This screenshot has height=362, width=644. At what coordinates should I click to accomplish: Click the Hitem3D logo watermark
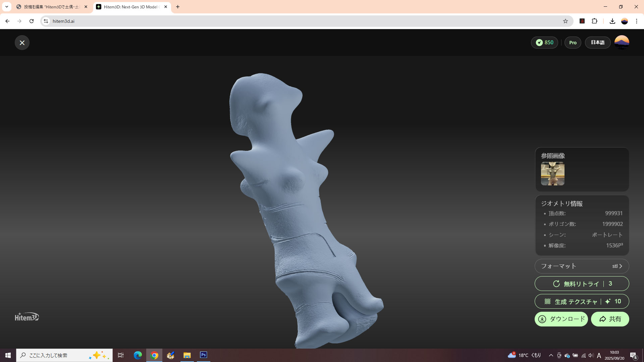27,317
